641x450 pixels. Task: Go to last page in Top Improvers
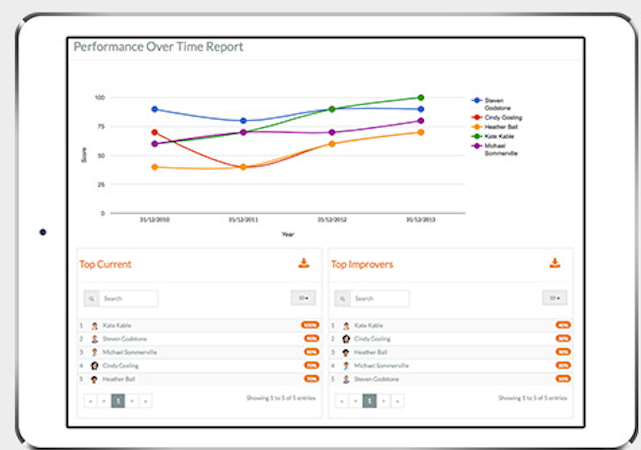(x=397, y=401)
